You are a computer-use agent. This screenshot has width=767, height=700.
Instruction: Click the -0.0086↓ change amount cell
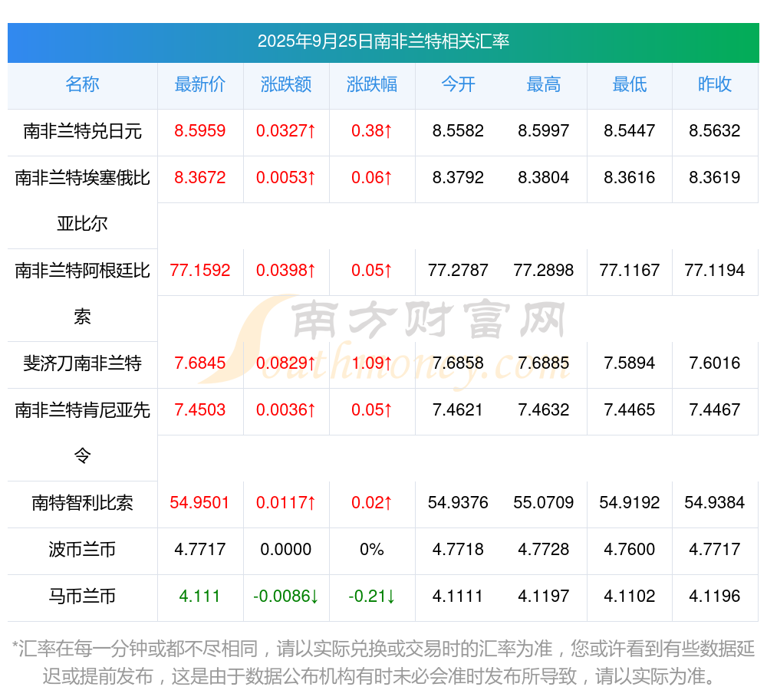[x=286, y=596]
